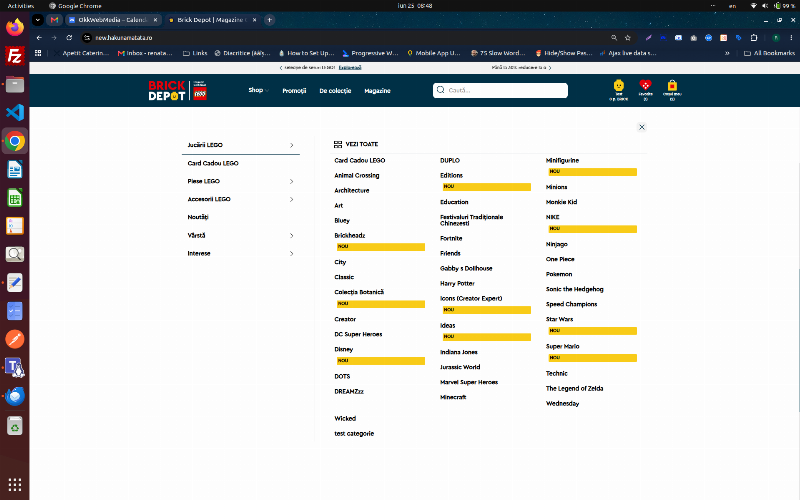This screenshot has height=500, width=800.
Task: Open the Chrome extensions puzzle icon
Action: pos(754,38)
